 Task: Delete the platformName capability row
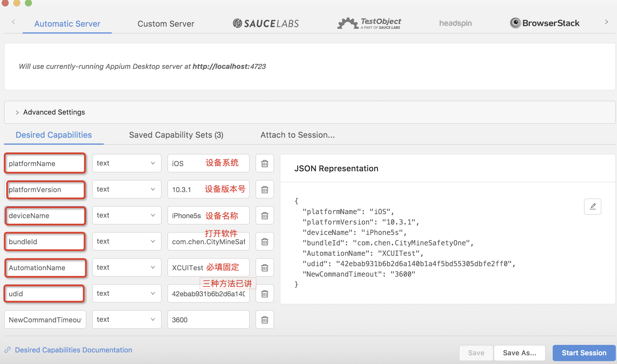(x=265, y=163)
